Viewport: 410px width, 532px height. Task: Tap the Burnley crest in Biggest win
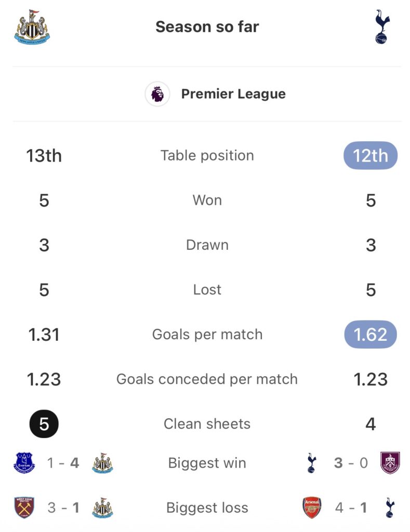390,463
